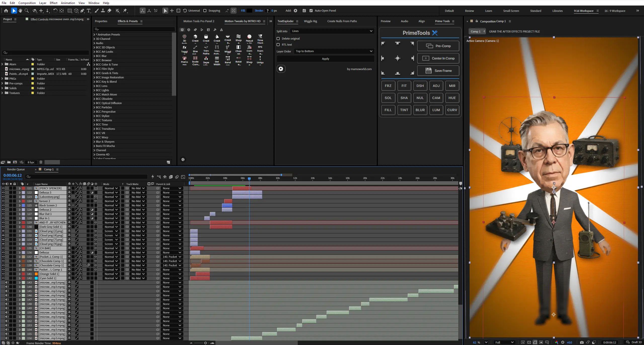This screenshot has width=644, height=345.
Task: Select the Type tool
Action: 89,11
